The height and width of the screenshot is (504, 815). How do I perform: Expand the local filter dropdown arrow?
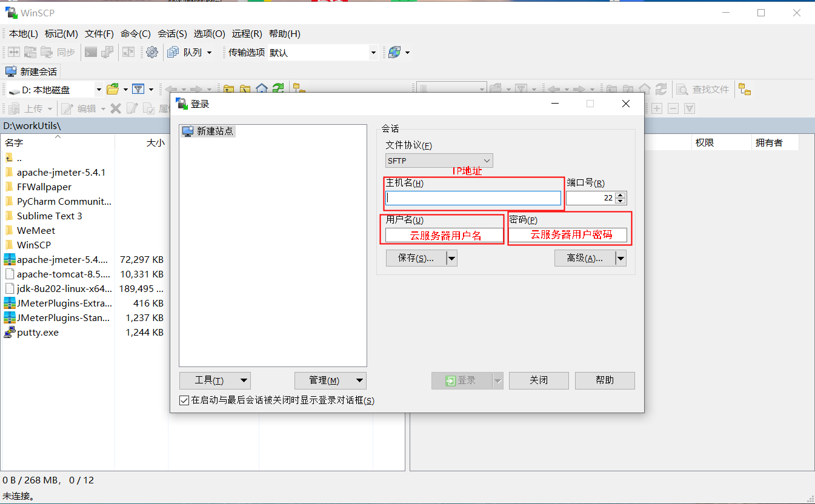(151, 90)
